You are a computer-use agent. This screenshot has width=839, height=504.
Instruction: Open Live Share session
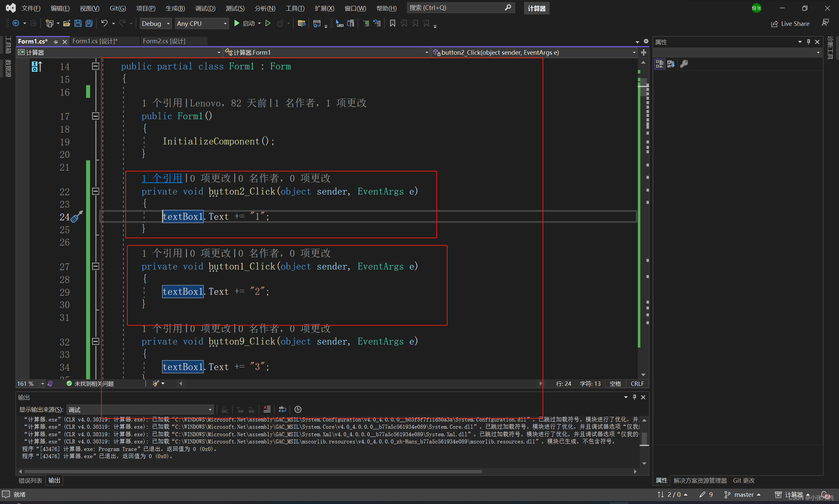790,24
